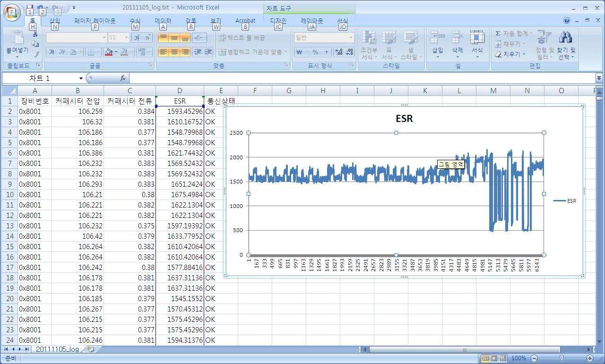The height and width of the screenshot is (364, 605).
Task: Toggle middle vertical alignment
Action: point(174,37)
